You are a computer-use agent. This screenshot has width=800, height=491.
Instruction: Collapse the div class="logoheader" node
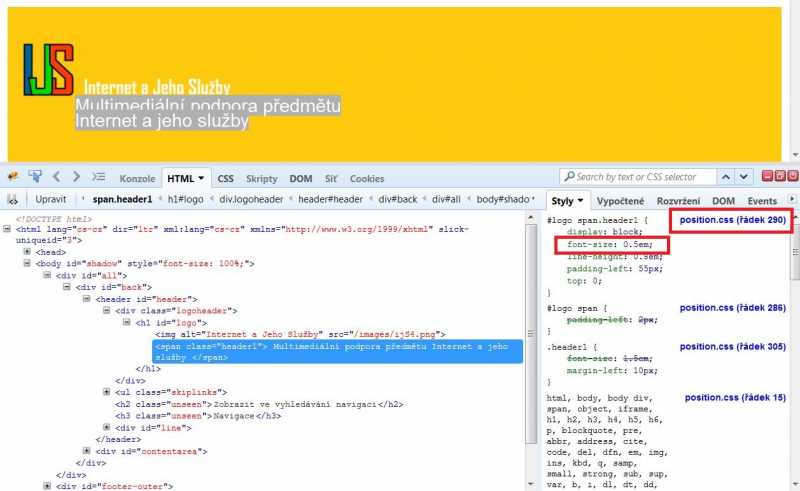pos(107,310)
